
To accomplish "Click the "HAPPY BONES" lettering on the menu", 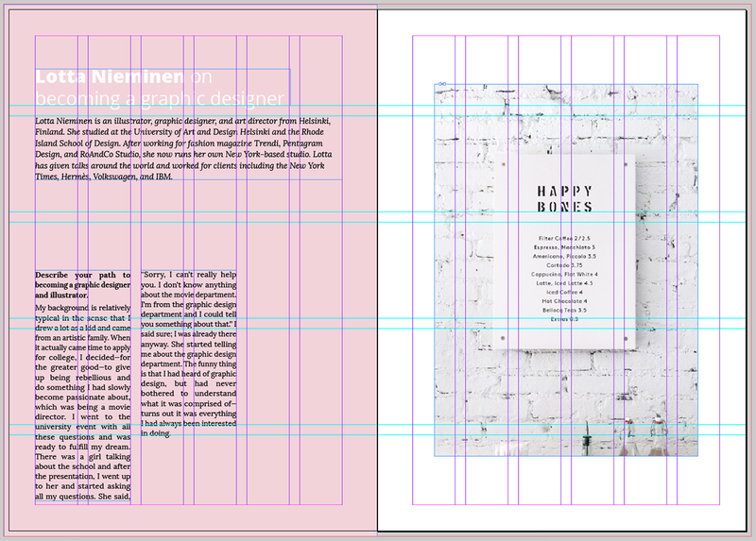I will point(566,199).
